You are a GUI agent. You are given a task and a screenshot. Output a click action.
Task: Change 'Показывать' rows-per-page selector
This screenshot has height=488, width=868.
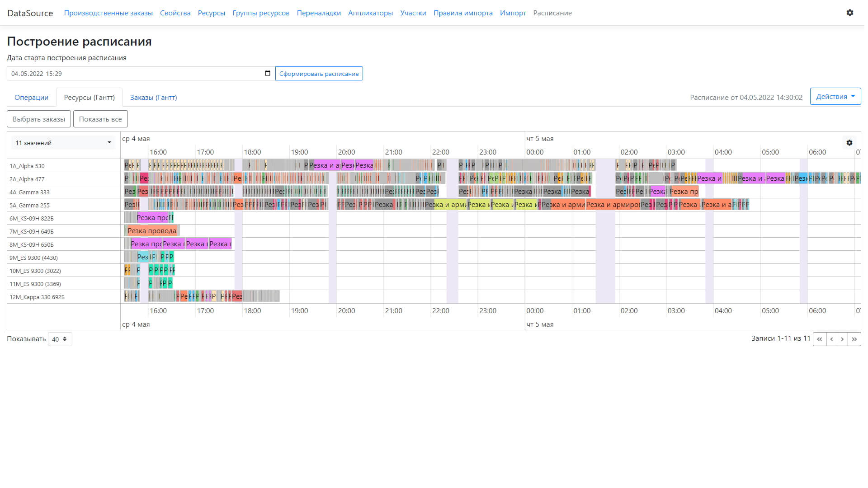60,339
